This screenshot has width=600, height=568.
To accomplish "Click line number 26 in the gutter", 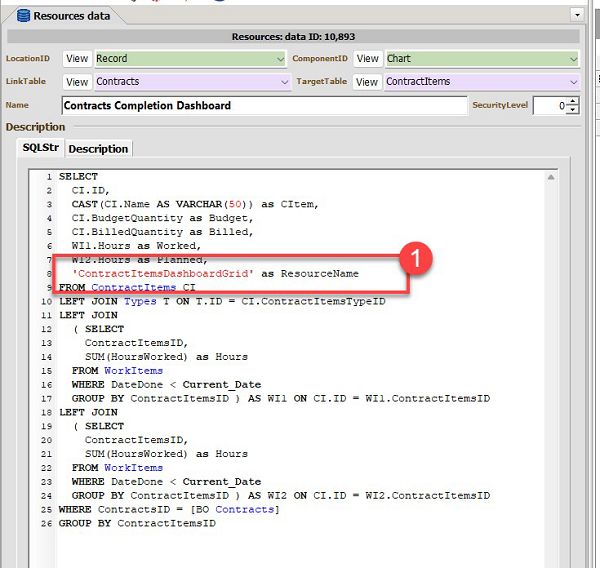I will 46,524.
